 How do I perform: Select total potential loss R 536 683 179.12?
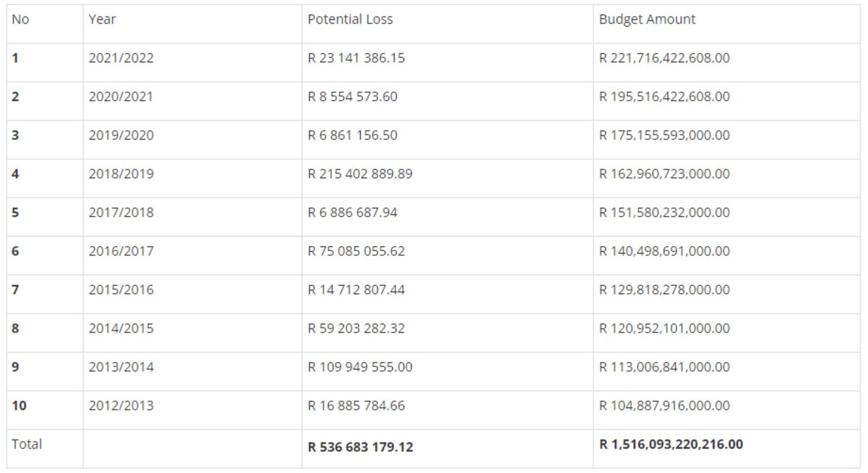tap(360, 447)
